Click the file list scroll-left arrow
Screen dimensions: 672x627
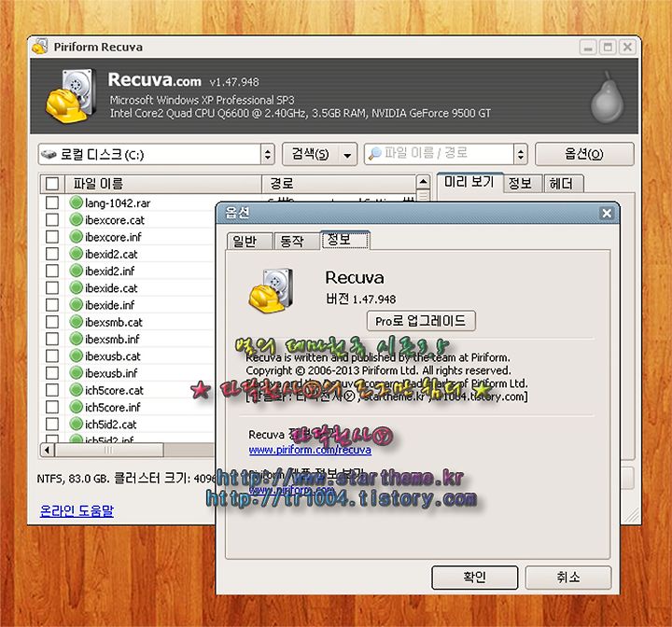point(48,450)
